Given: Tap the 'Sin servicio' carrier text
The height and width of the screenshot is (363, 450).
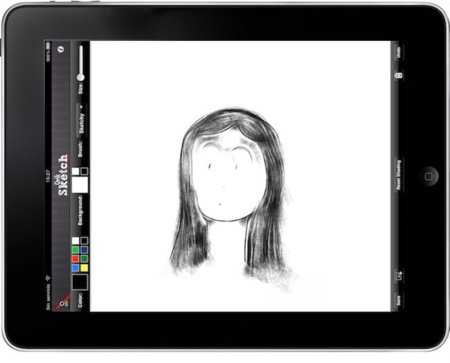Looking at the screenshot, I should [48, 297].
